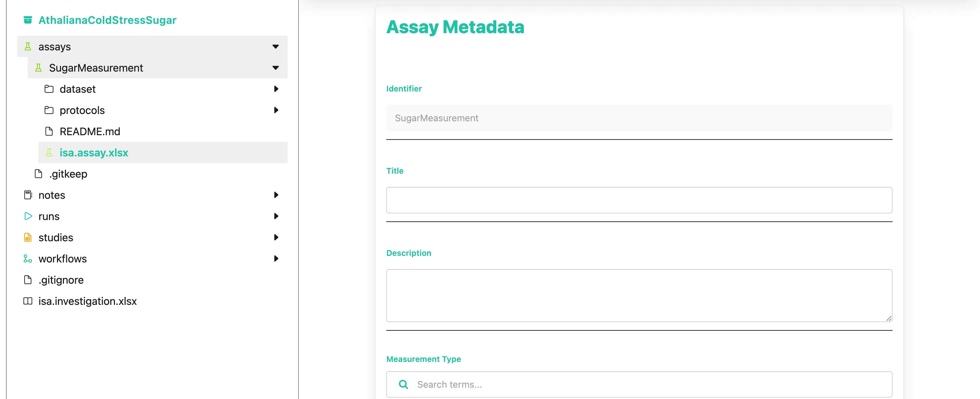Collapse the assays folder arrow

[x=276, y=46]
